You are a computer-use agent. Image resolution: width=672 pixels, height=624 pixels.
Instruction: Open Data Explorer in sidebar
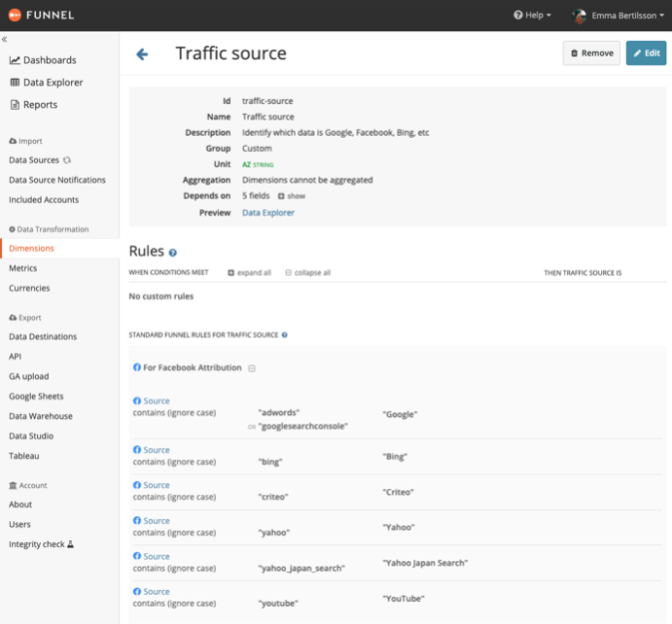[47, 83]
